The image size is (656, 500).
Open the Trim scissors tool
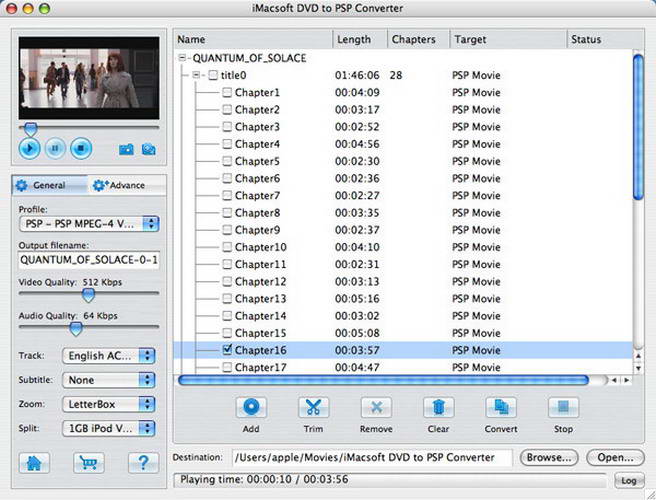tap(313, 407)
